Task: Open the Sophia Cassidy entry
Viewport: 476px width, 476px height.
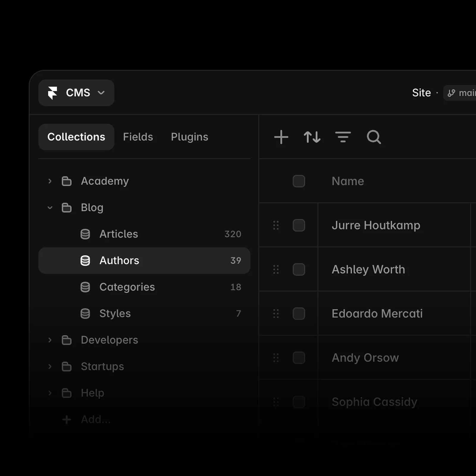Action: click(x=374, y=402)
